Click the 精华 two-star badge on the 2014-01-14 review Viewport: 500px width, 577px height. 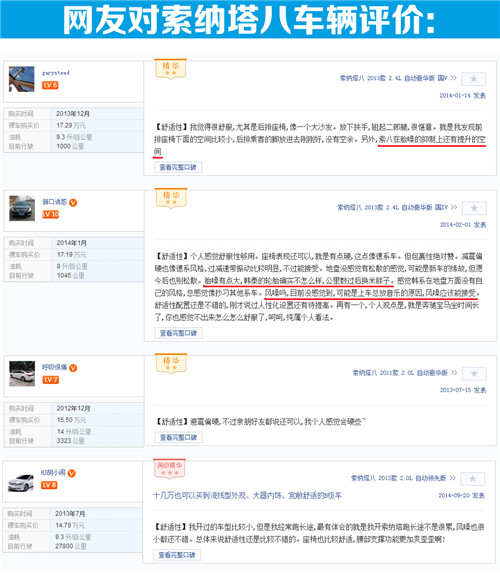coord(171,69)
